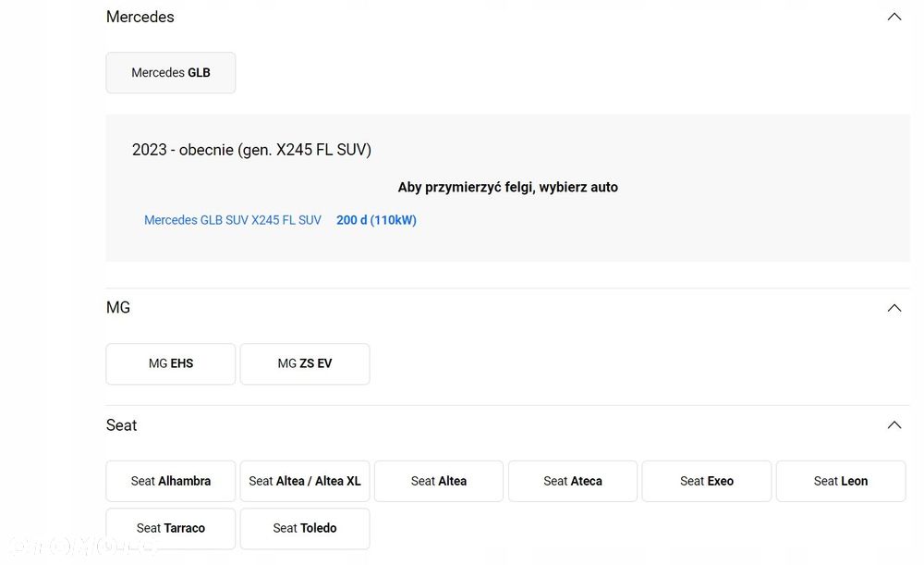Collapse the Seat section chevron
This screenshot has width=924, height=565.
coord(894,425)
